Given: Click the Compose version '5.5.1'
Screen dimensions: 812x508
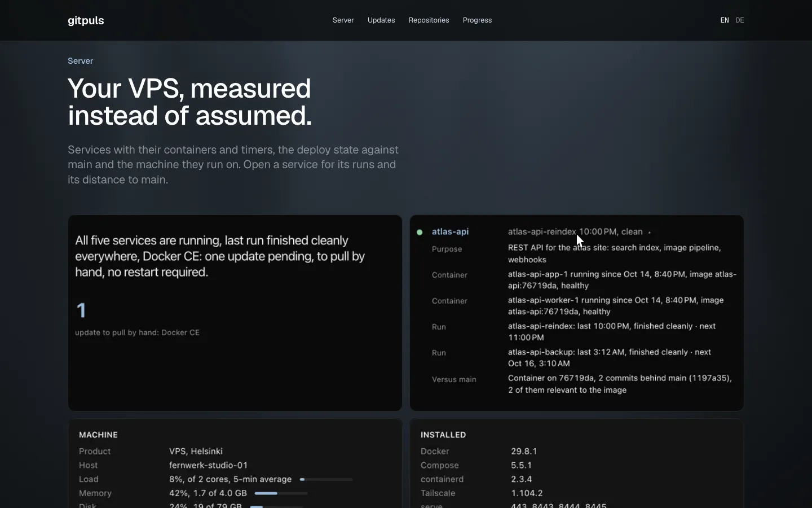Looking at the screenshot, I should click(521, 465).
